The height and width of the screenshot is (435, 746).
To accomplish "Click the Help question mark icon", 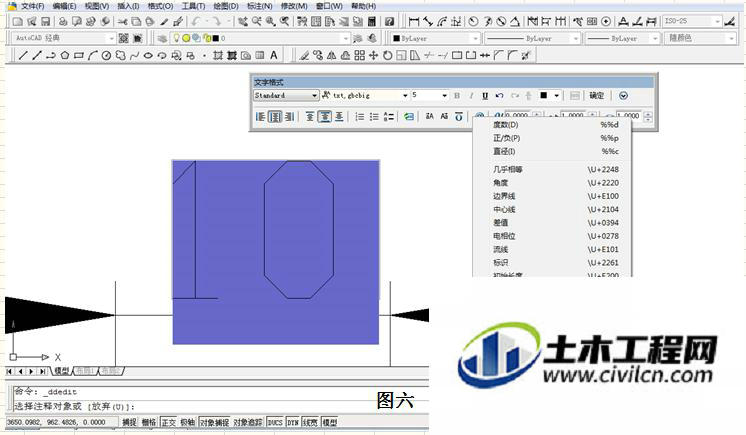I will (x=389, y=21).
